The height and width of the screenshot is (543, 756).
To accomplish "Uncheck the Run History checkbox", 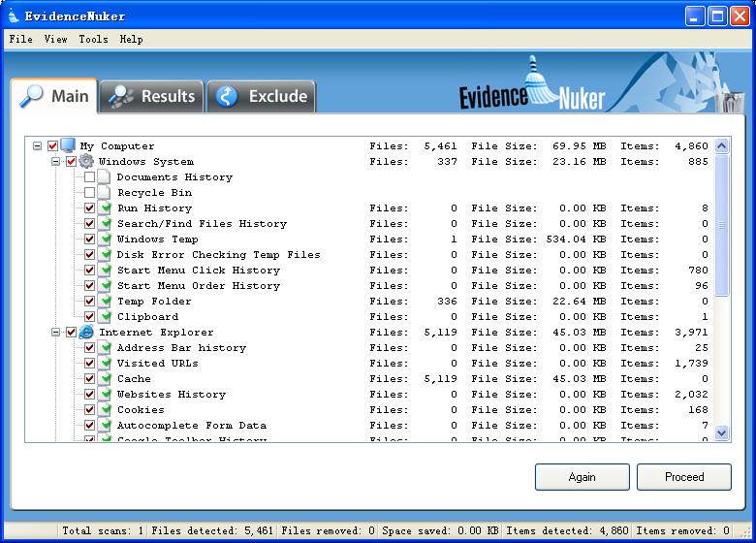I will [90, 208].
